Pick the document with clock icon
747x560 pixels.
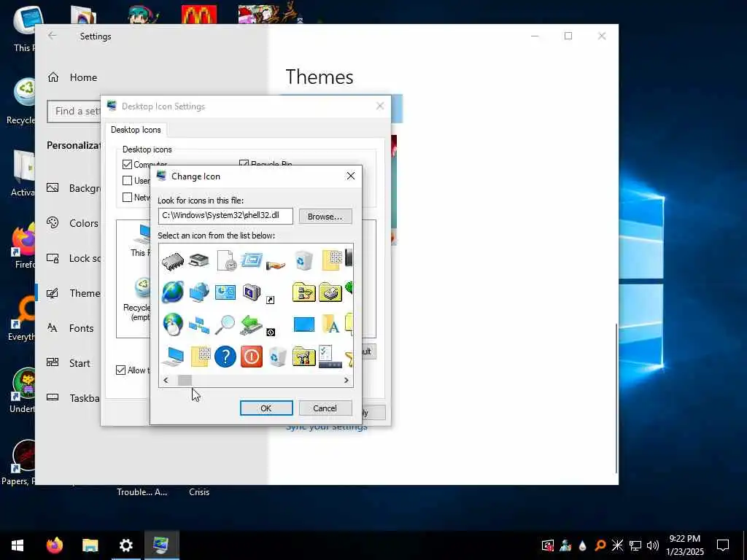tap(226, 261)
